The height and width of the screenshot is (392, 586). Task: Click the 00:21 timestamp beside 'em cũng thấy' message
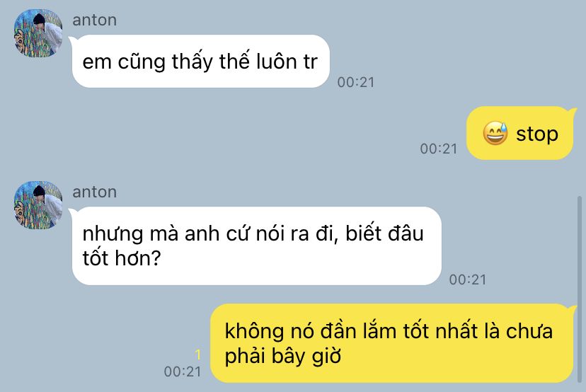(x=356, y=82)
